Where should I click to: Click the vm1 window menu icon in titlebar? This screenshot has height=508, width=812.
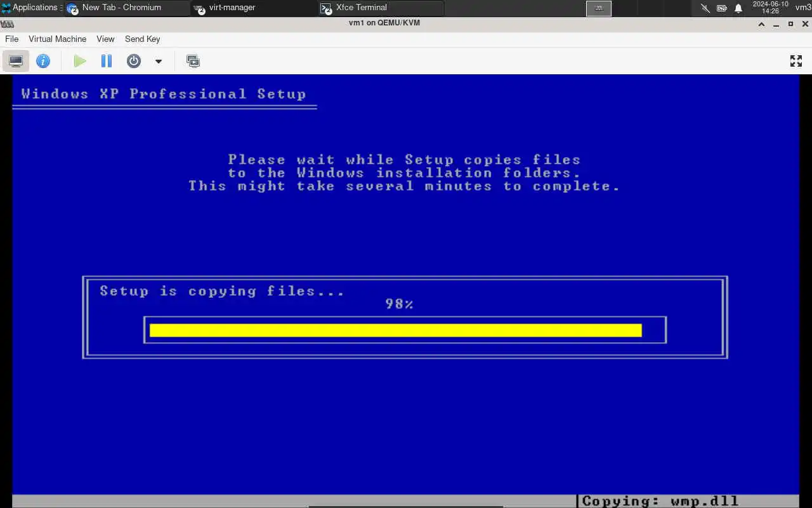tap(7, 23)
